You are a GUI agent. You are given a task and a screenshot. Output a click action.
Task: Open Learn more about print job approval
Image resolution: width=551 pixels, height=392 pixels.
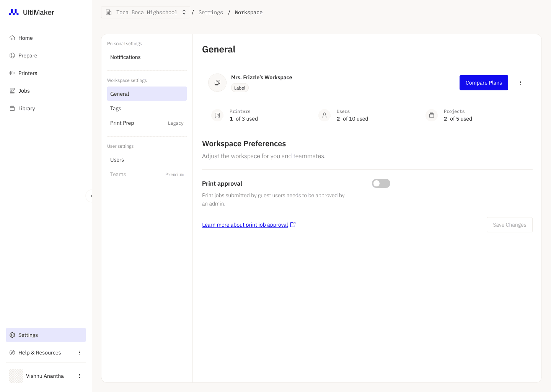pos(245,225)
